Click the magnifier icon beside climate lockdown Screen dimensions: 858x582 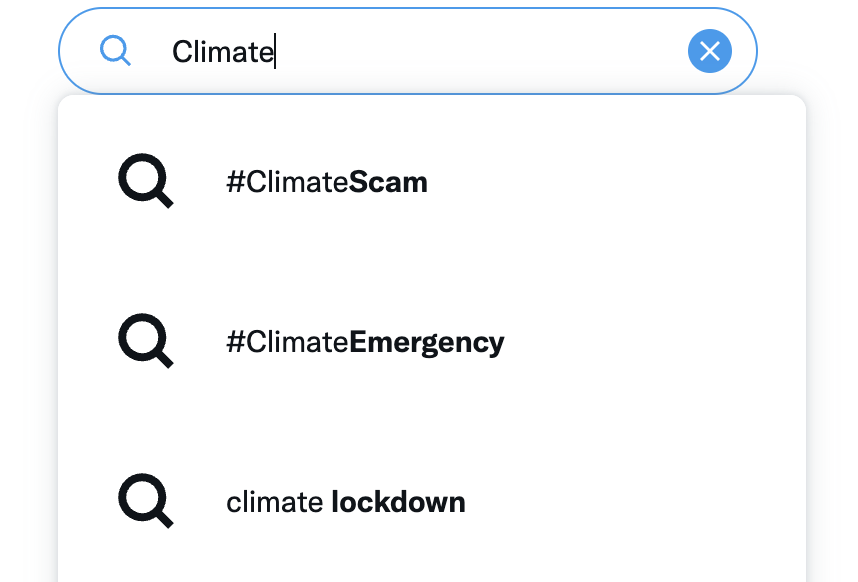point(146,501)
